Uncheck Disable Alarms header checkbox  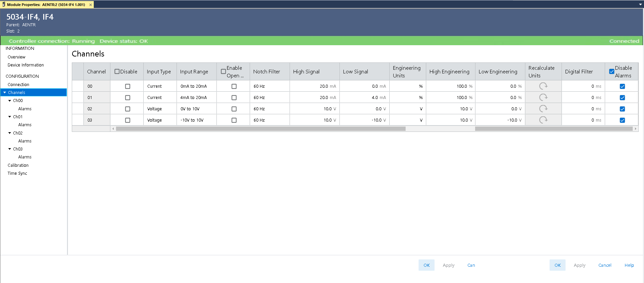coord(612,71)
